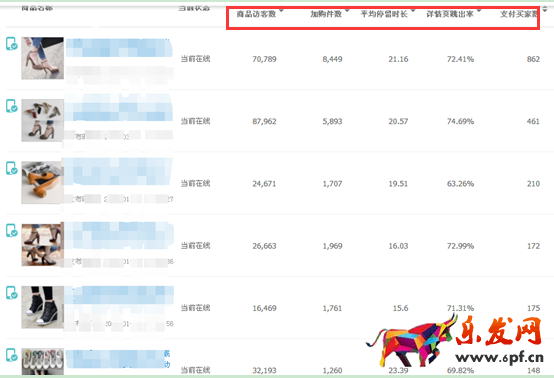Open the black wedge sneaker product thumbnail
The image size is (554, 378).
coord(42,307)
